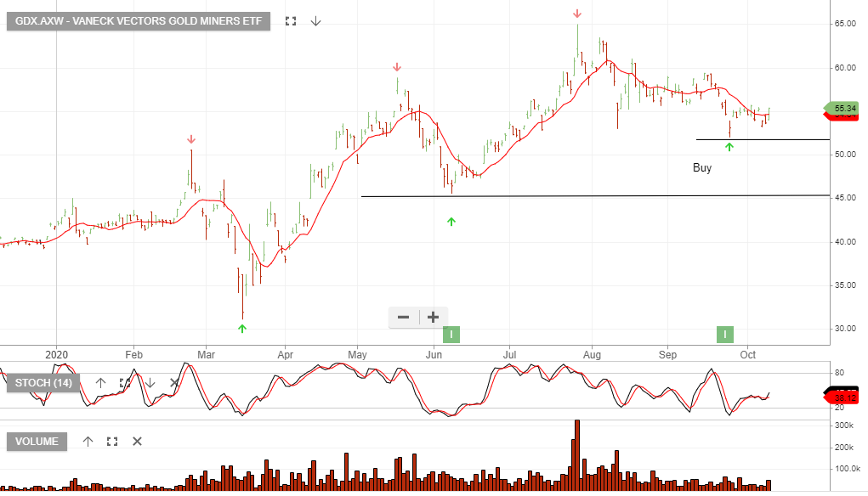Move the VOLUME panel up
The image size is (868, 496).
point(88,442)
